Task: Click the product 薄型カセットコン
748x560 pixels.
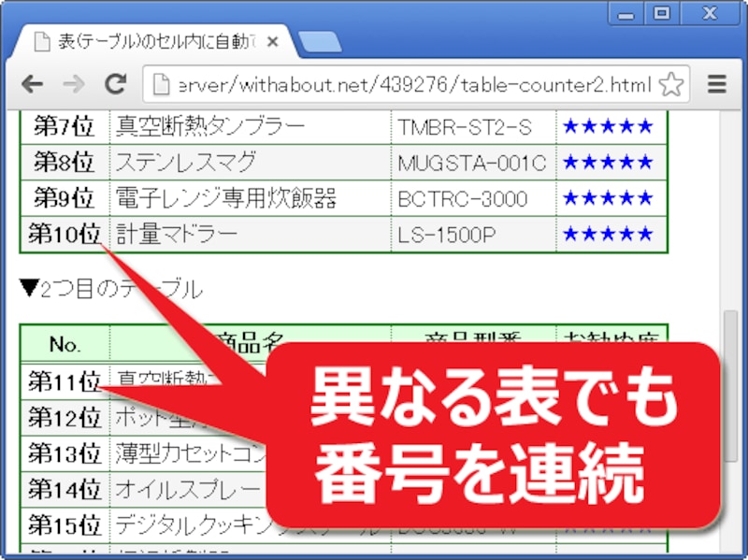Action: (191, 453)
